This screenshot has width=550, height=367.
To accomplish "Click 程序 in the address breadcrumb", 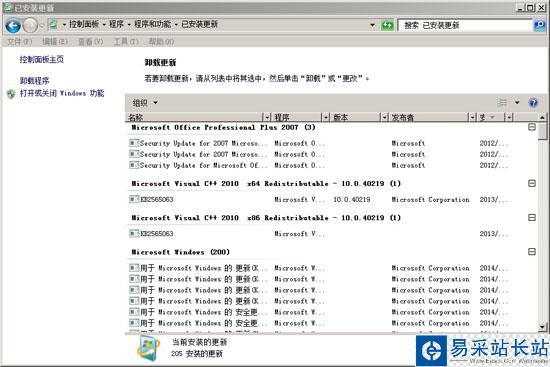I will point(116,24).
